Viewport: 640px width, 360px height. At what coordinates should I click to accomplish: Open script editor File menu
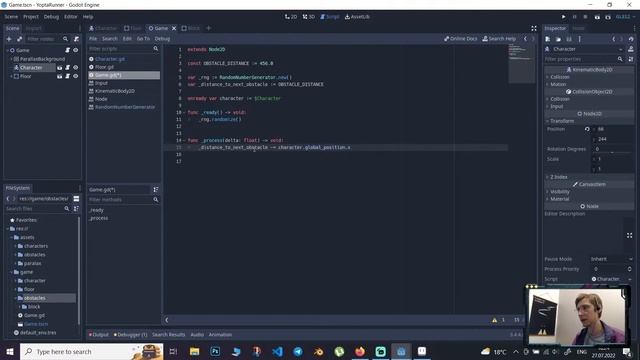93,39
